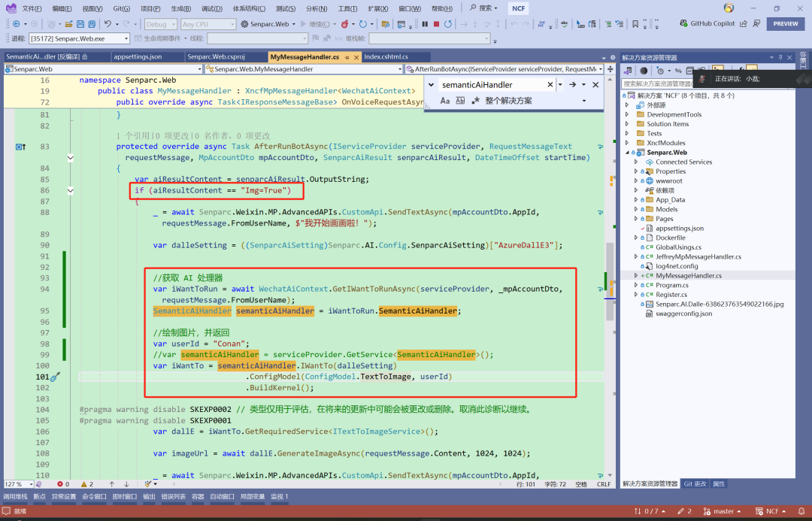Click the Hot Reload flame icon
This screenshot has width=812, height=521.
(x=344, y=24)
